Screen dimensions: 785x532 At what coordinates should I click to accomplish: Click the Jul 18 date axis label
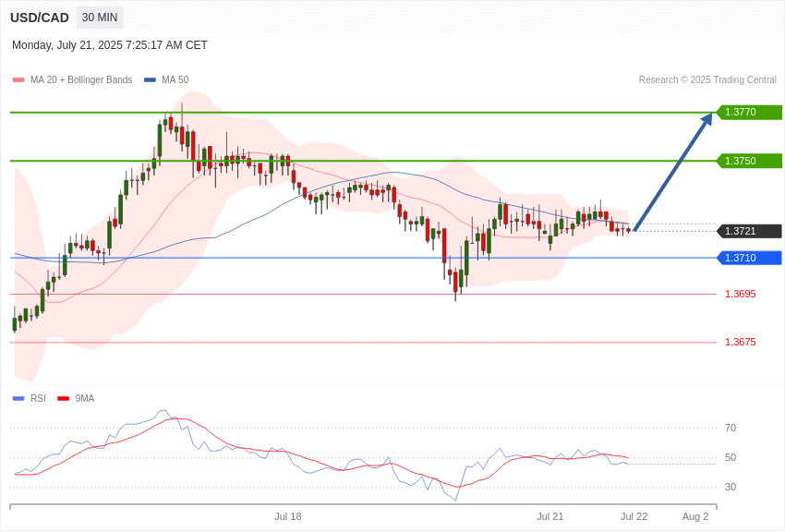288,516
